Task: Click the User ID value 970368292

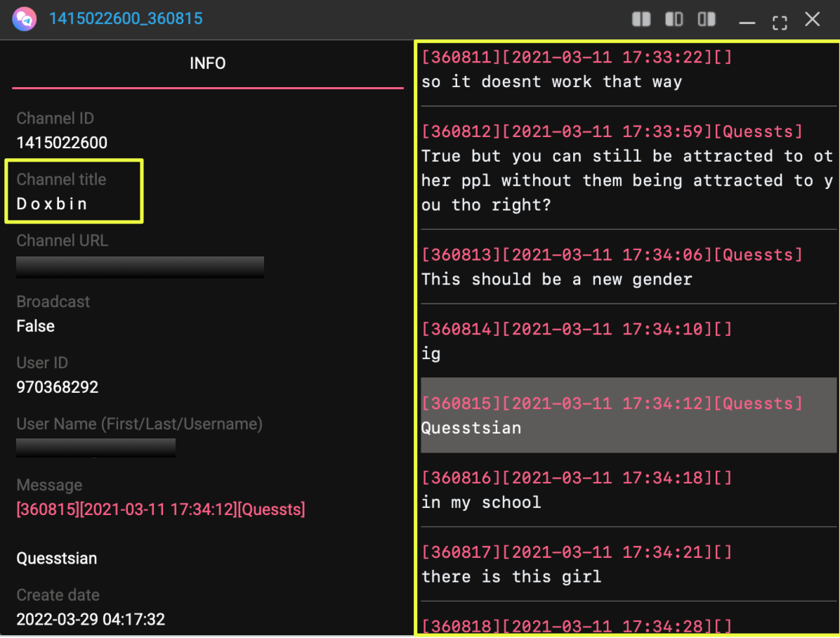Action: 58,387
